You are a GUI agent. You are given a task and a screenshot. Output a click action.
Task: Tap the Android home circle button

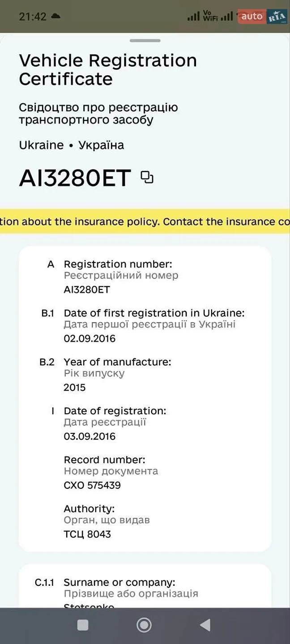coord(144,625)
